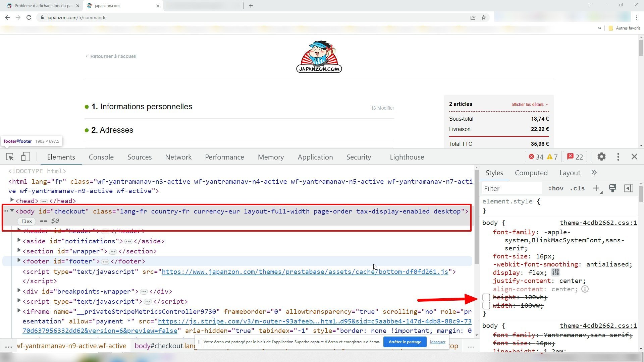Screen dimensions: 644x362
Task: Switch to the Computed styles tab
Action: (531, 173)
